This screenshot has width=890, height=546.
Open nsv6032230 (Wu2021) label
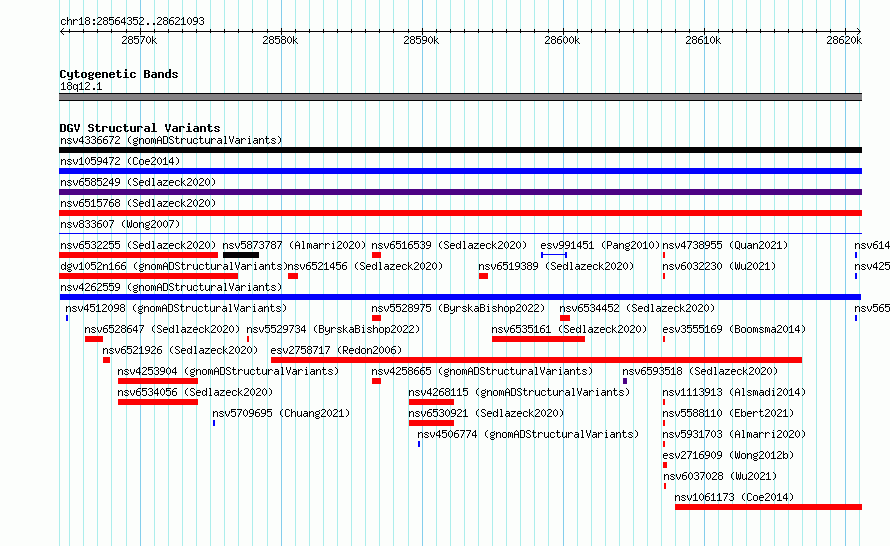[x=719, y=266]
